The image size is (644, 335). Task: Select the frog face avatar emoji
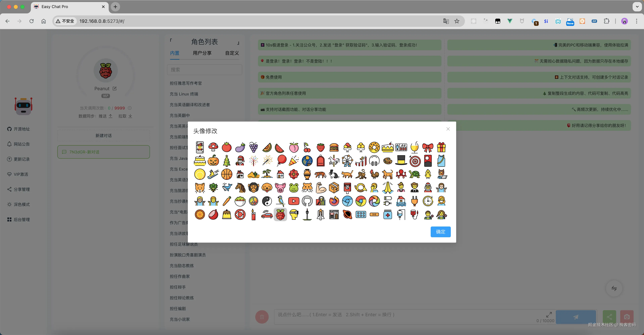[x=293, y=187]
